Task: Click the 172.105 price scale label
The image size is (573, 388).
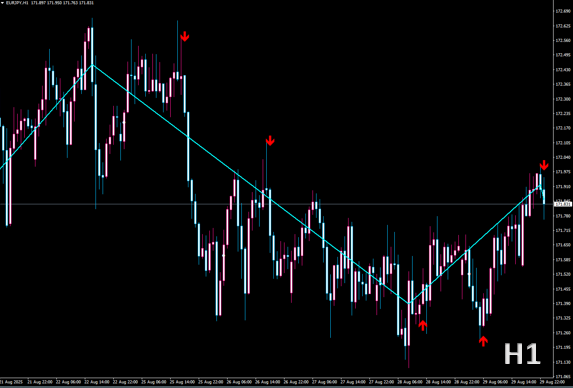Action: 563,143
